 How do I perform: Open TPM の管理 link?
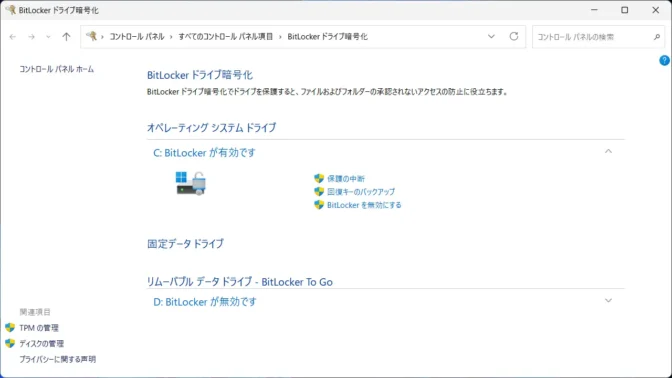(39, 328)
